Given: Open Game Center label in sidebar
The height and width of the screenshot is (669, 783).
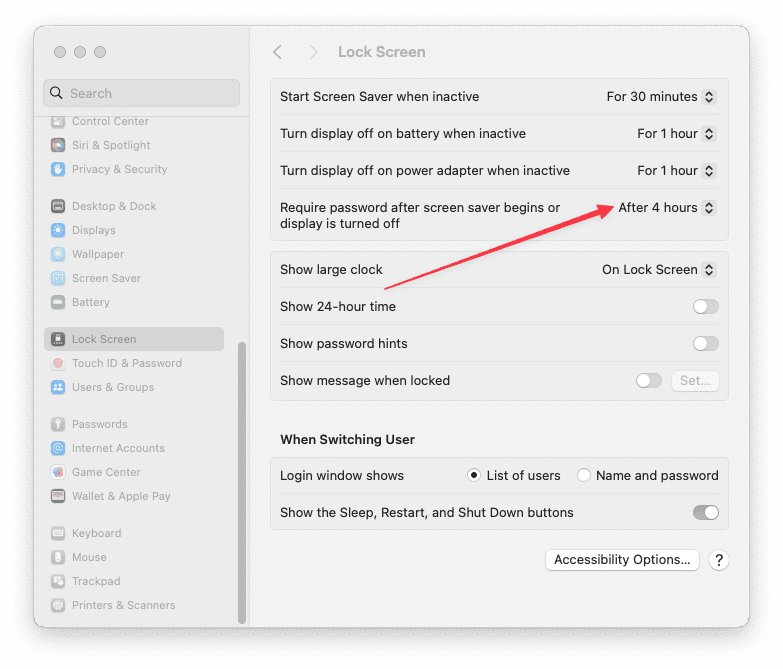Looking at the screenshot, I should tap(106, 472).
